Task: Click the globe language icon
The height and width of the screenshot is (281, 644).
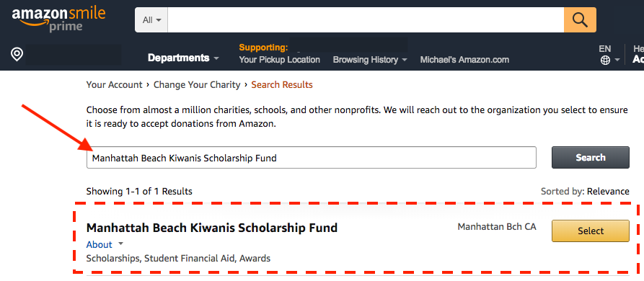Action: coord(605,61)
